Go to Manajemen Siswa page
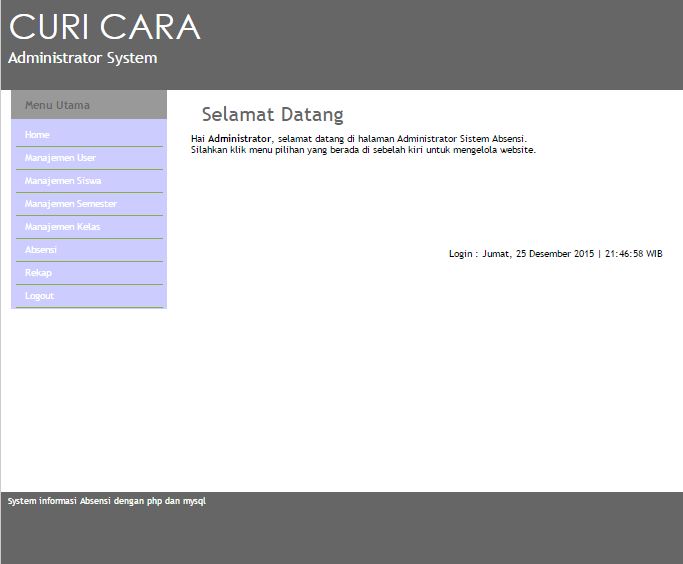The width and height of the screenshot is (683, 564). (x=63, y=181)
